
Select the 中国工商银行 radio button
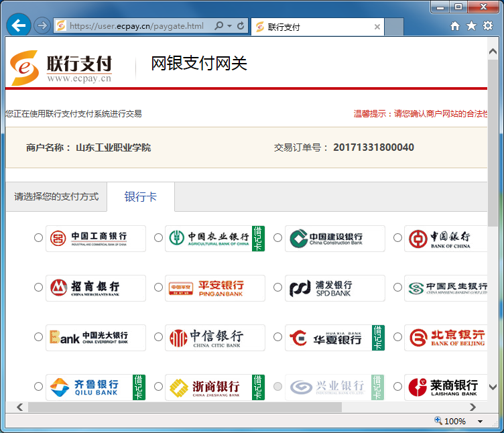[38, 237]
